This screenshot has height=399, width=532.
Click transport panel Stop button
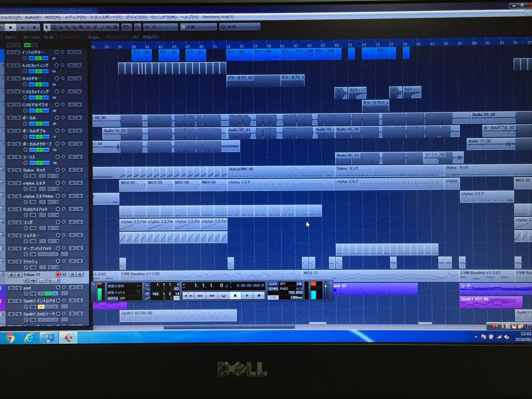[235, 296]
